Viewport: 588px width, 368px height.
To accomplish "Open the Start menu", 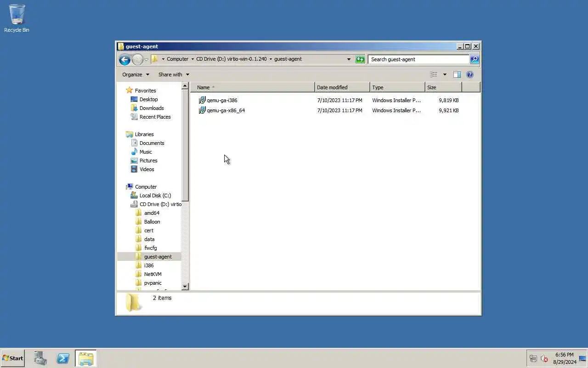I will tap(12, 358).
